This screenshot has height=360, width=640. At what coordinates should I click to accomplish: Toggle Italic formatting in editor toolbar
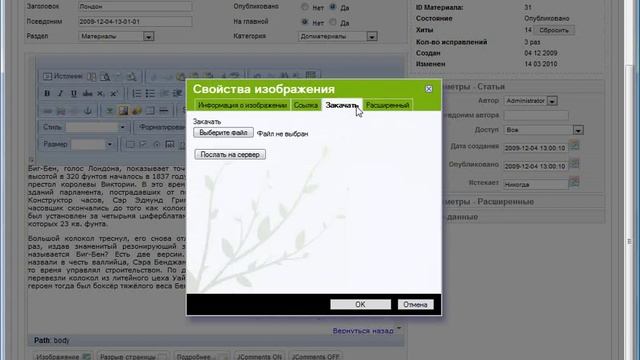60,93
